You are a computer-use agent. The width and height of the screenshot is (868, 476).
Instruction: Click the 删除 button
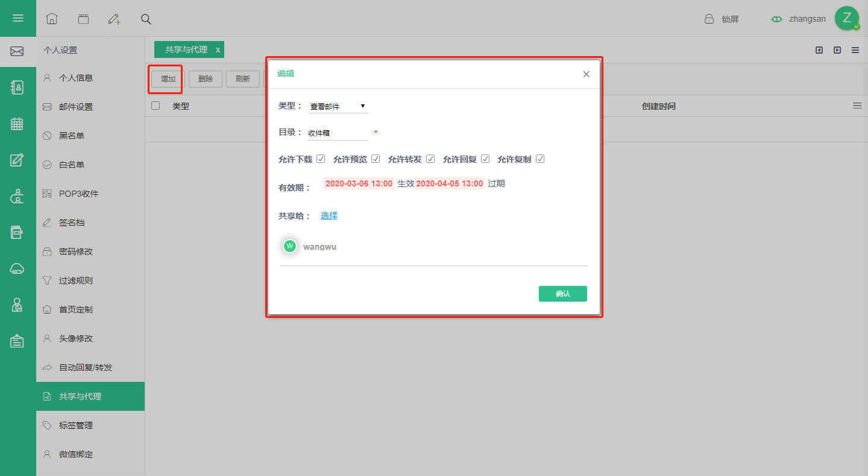tap(206, 79)
